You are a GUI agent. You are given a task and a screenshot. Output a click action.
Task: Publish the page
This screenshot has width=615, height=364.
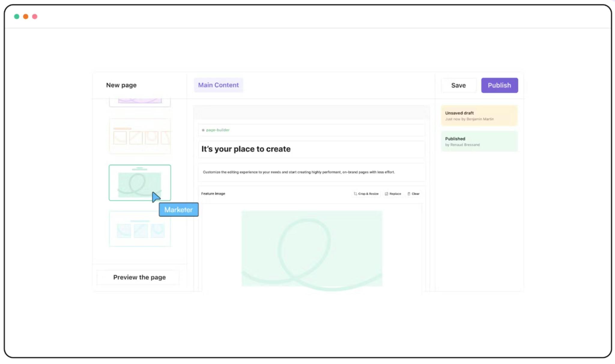(x=499, y=85)
